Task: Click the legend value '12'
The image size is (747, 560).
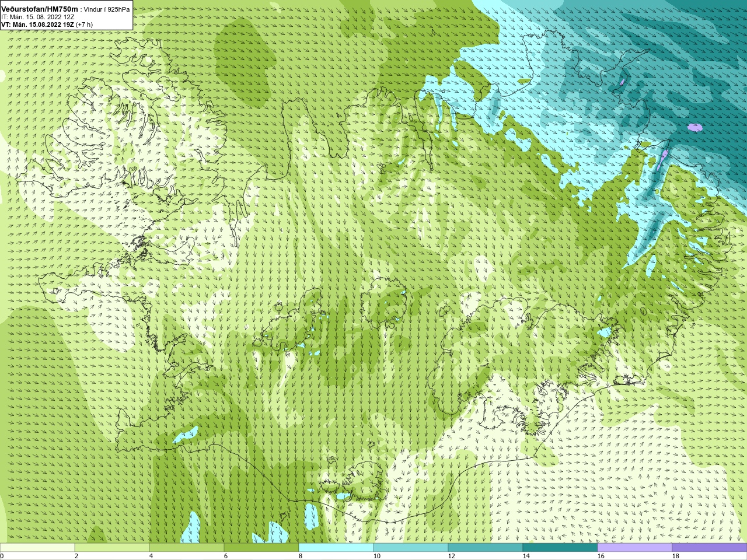Action: pyautogui.click(x=452, y=556)
